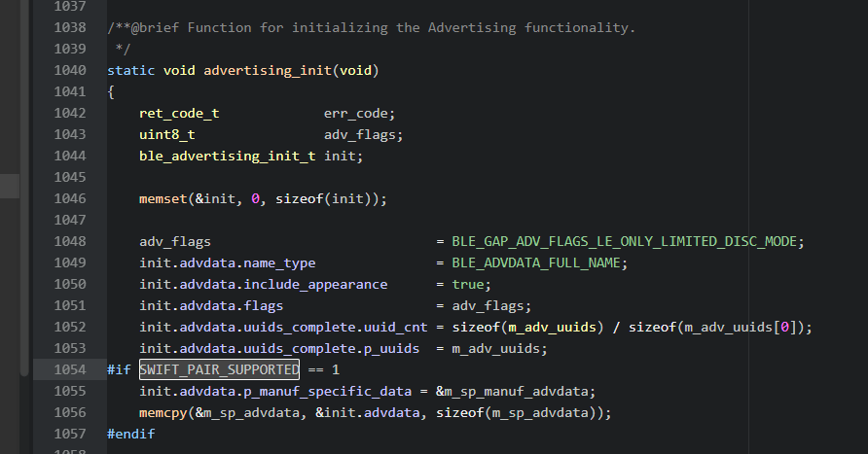Click the ble_advertising_init_t type name

pyautogui.click(x=227, y=156)
